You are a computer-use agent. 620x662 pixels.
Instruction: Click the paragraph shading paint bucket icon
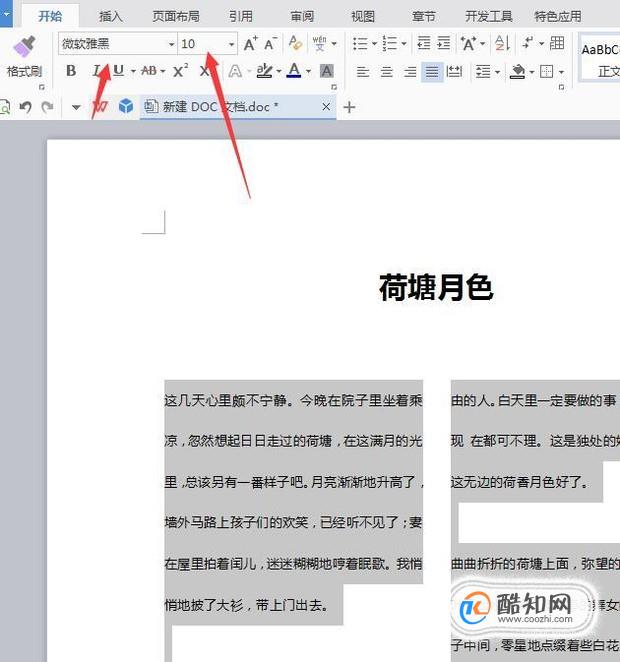(x=517, y=72)
